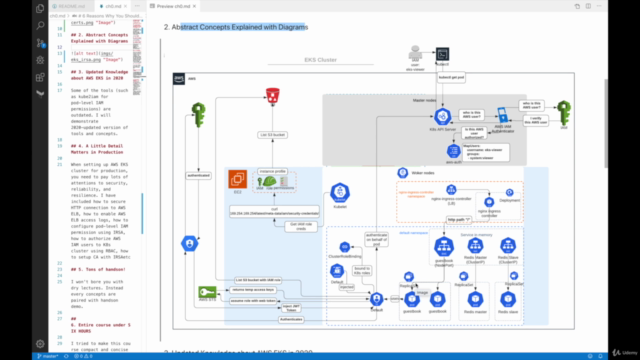Click the ch0.md breadcrumb segment

click(57, 16)
